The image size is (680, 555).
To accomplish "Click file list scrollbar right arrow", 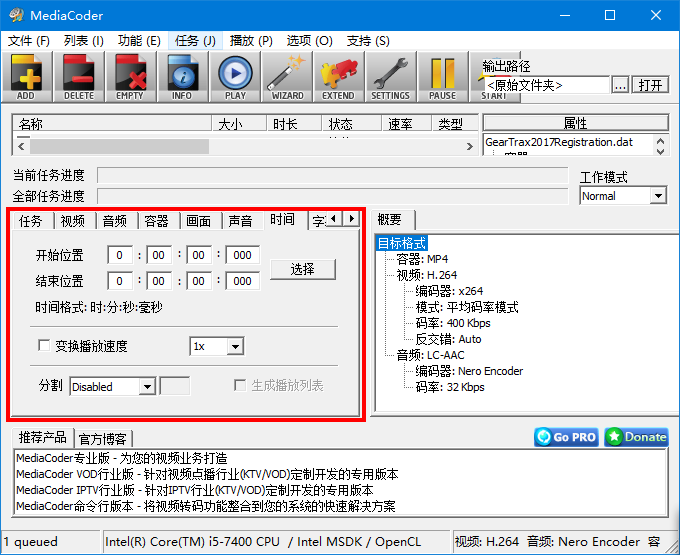I will [x=470, y=147].
